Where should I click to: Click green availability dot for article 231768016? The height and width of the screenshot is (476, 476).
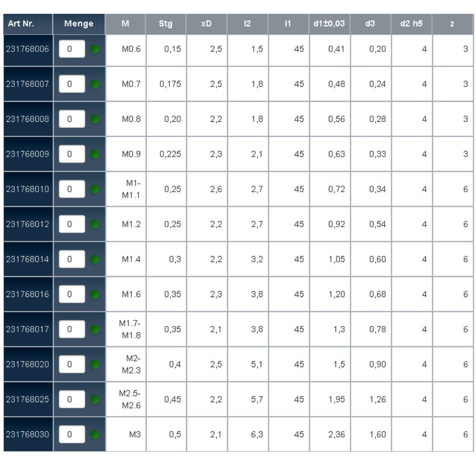click(x=95, y=294)
